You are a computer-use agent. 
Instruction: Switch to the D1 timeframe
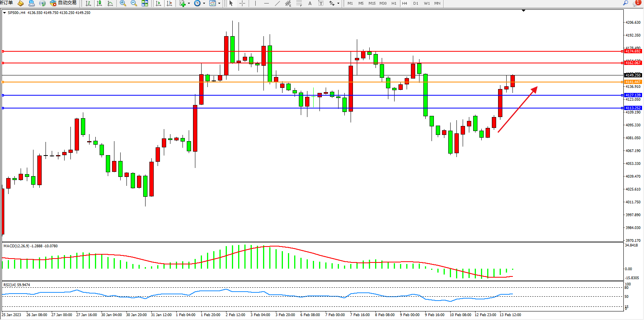(x=416, y=3)
